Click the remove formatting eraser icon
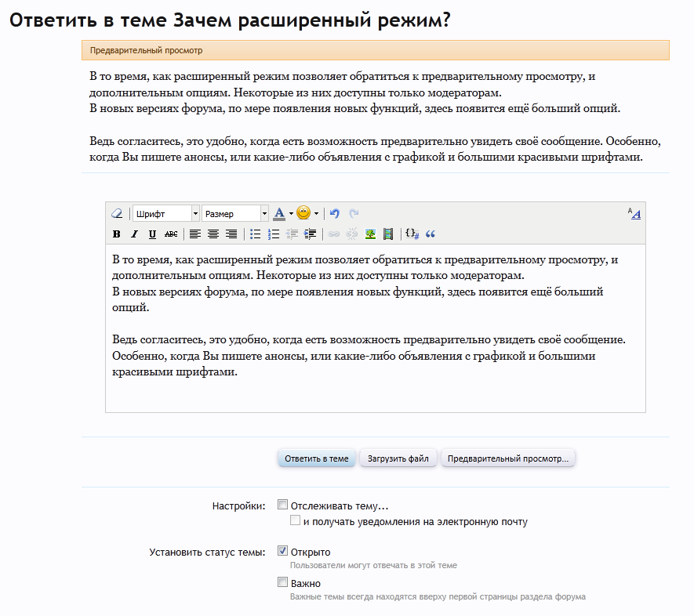694x616 pixels. tap(117, 214)
